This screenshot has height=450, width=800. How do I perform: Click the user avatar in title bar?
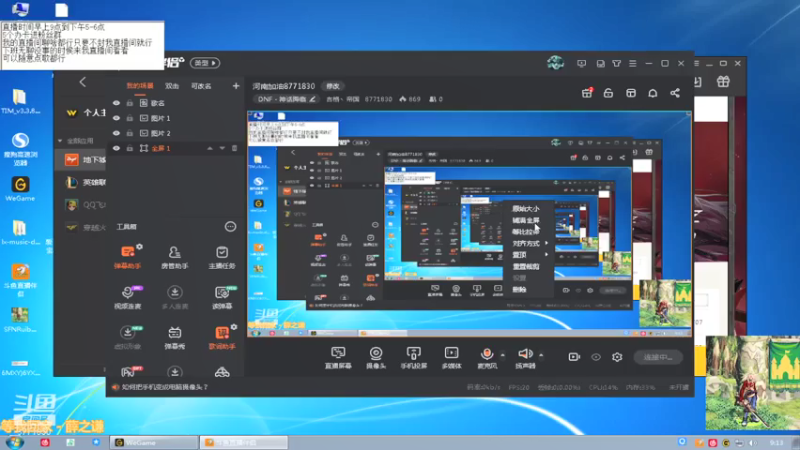pos(556,63)
